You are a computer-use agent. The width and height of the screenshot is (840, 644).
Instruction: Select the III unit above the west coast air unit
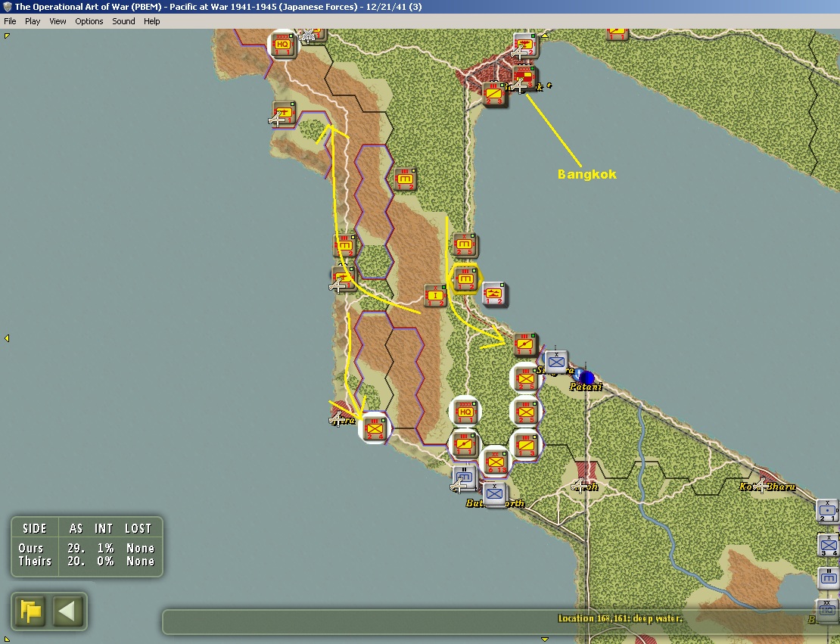tap(344, 245)
